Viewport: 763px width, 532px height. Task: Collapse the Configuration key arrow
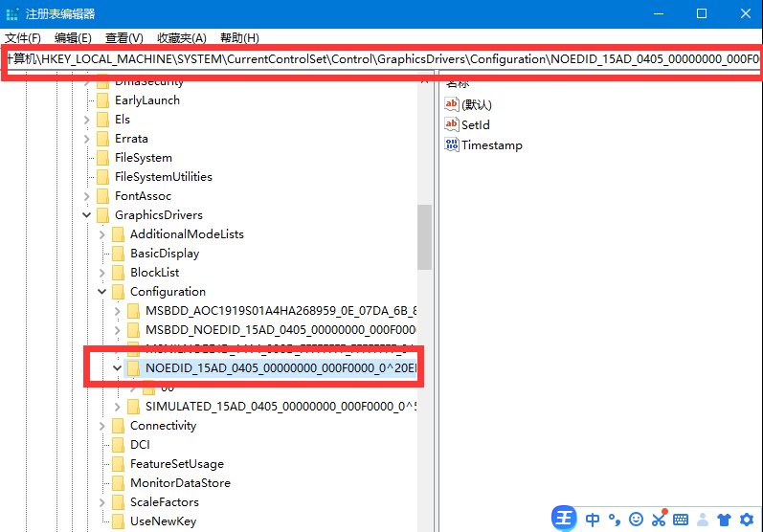102,292
